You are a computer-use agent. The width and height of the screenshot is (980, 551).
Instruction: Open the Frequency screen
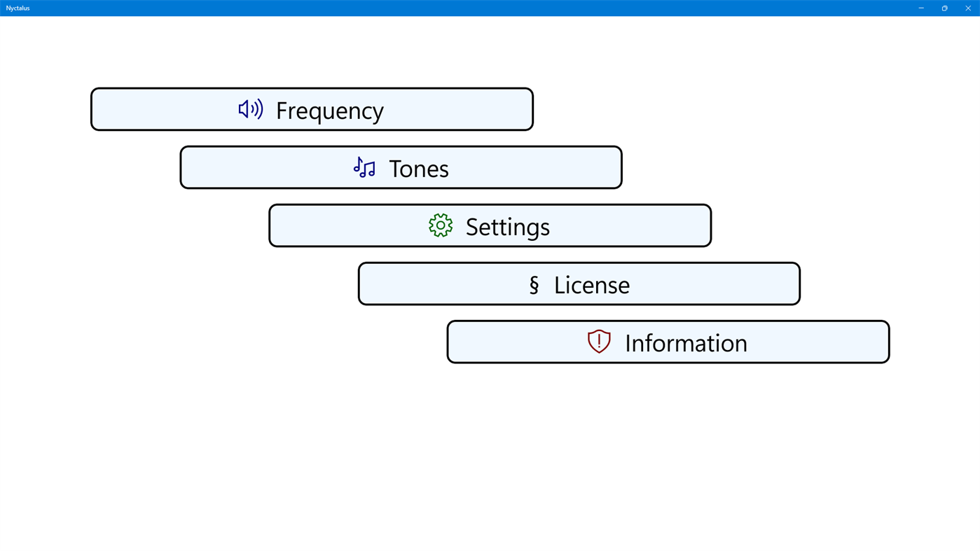click(312, 109)
